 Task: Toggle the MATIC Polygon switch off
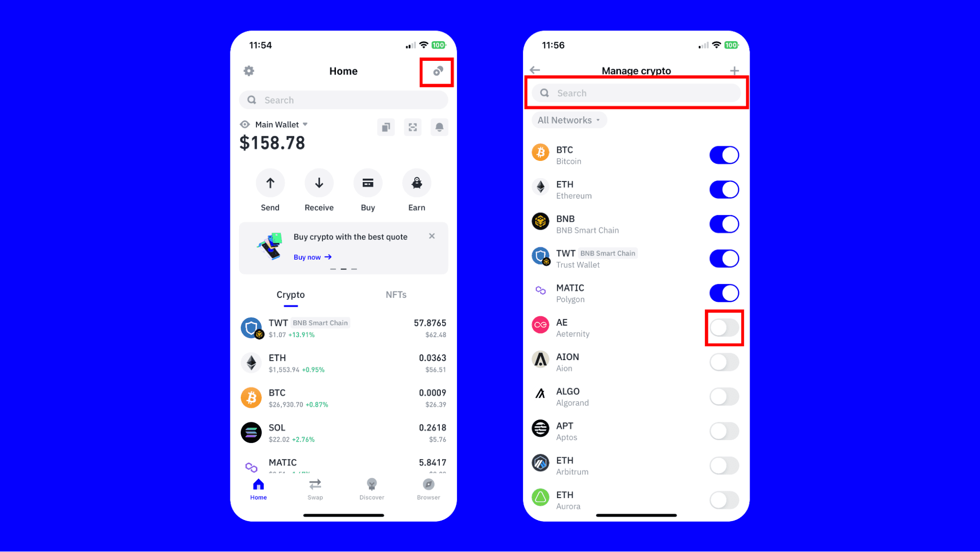724,292
